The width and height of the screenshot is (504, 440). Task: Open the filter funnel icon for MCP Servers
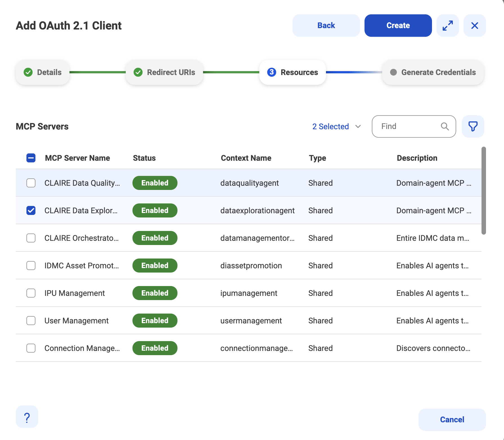[x=473, y=126]
